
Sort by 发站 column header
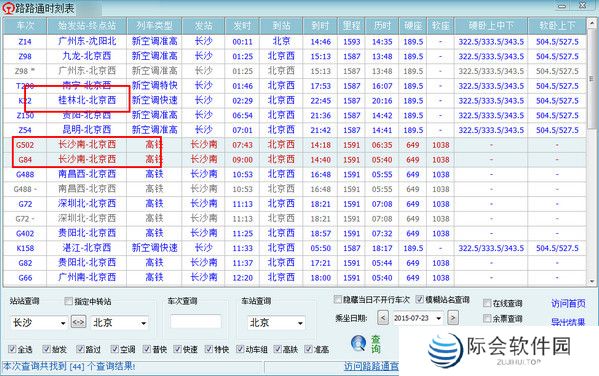click(x=204, y=26)
